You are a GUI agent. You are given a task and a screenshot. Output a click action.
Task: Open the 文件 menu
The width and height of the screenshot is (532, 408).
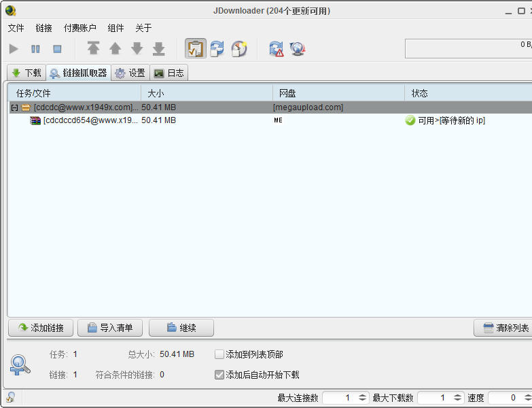pyautogui.click(x=16, y=28)
